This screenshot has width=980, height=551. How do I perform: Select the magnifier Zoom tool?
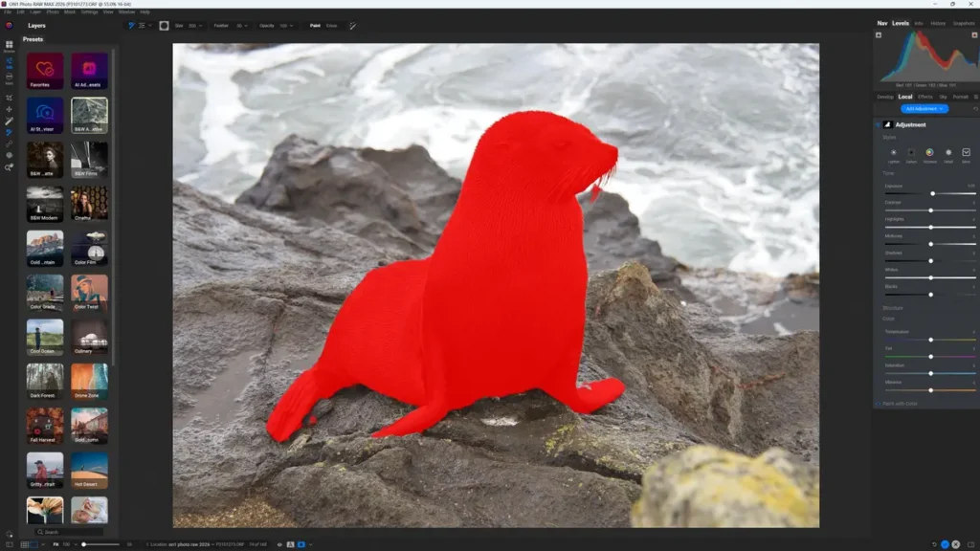tap(10, 167)
